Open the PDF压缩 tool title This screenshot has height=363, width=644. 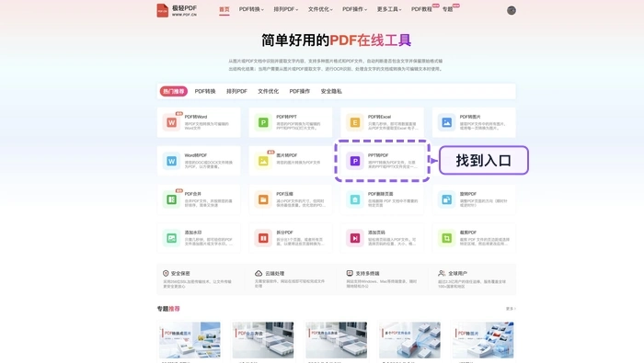click(x=284, y=194)
